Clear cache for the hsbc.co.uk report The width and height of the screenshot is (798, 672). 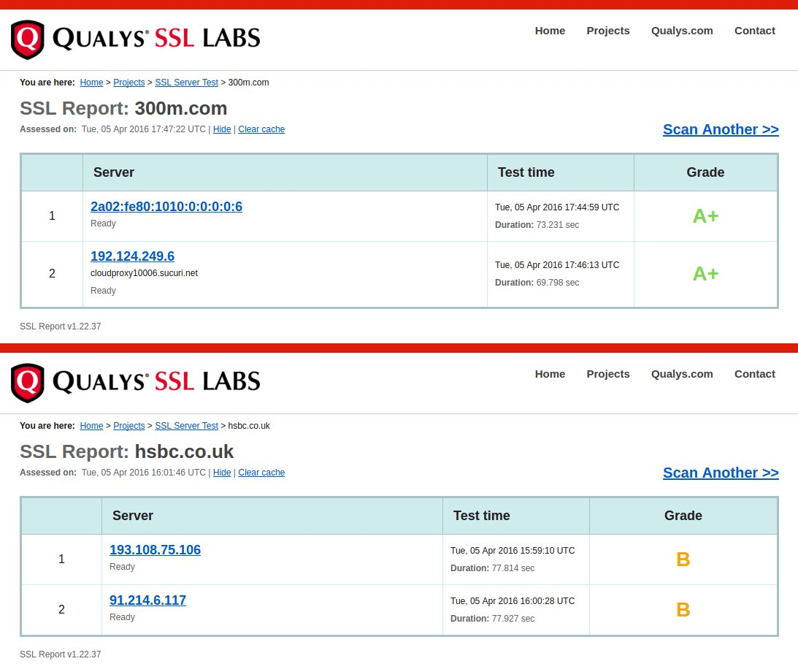(261, 473)
